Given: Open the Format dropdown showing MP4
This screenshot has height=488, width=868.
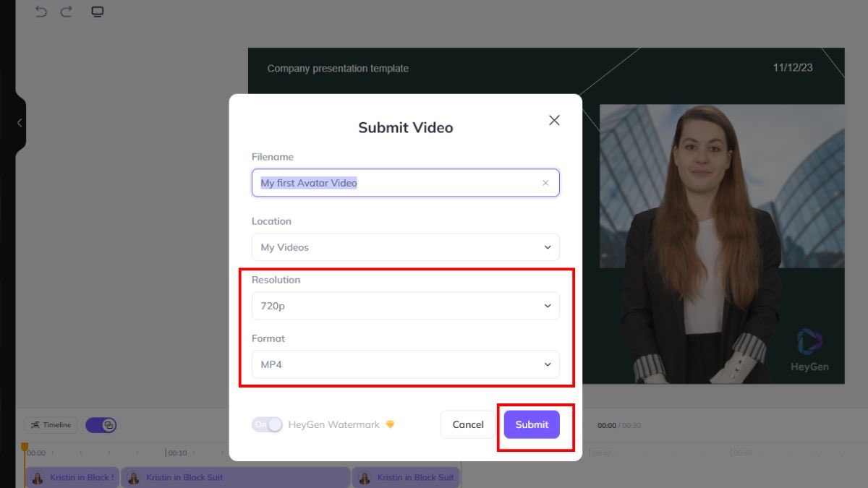Looking at the screenshot, I should point(405,364).
